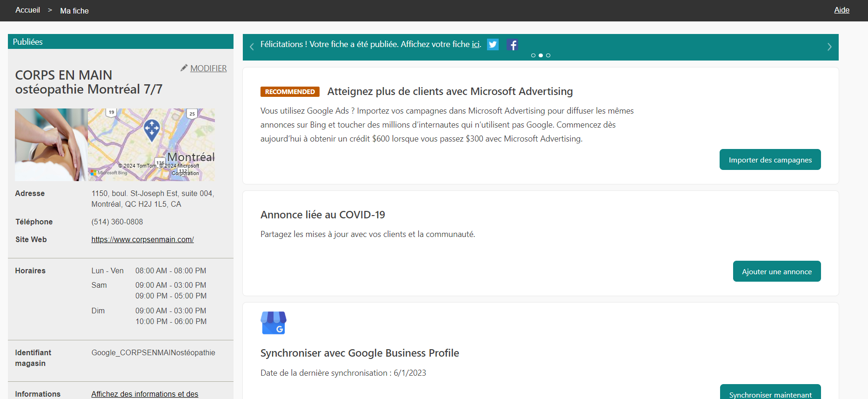868x399 pixels.
Task: Go to next banner with right chevron
Action: [x=829, y=47]
